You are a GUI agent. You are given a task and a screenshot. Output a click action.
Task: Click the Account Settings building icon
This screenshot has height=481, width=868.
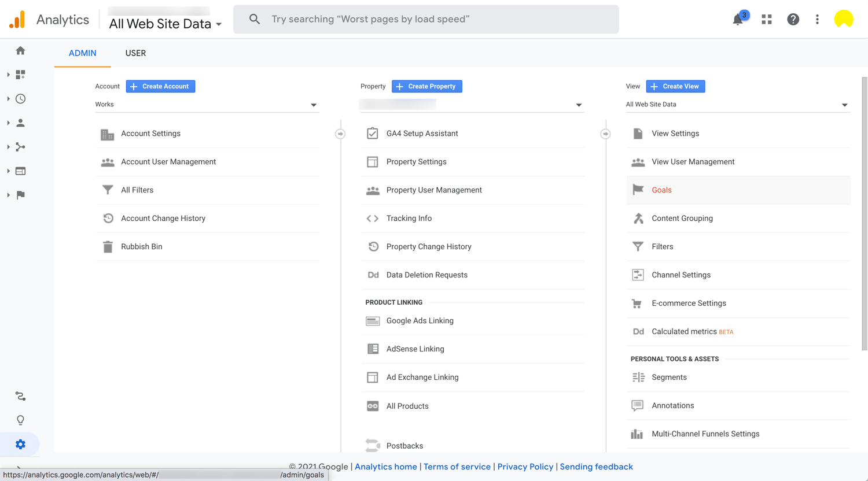pos(108,134)
